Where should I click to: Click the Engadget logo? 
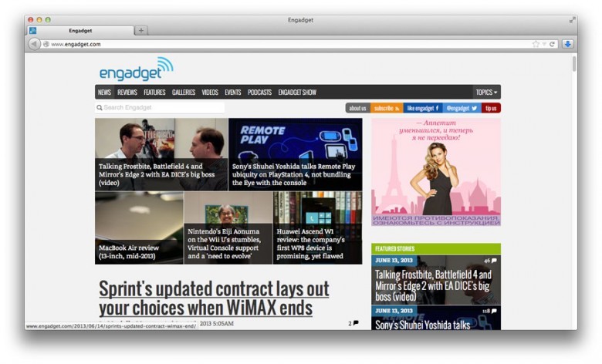tap(137, 69)
